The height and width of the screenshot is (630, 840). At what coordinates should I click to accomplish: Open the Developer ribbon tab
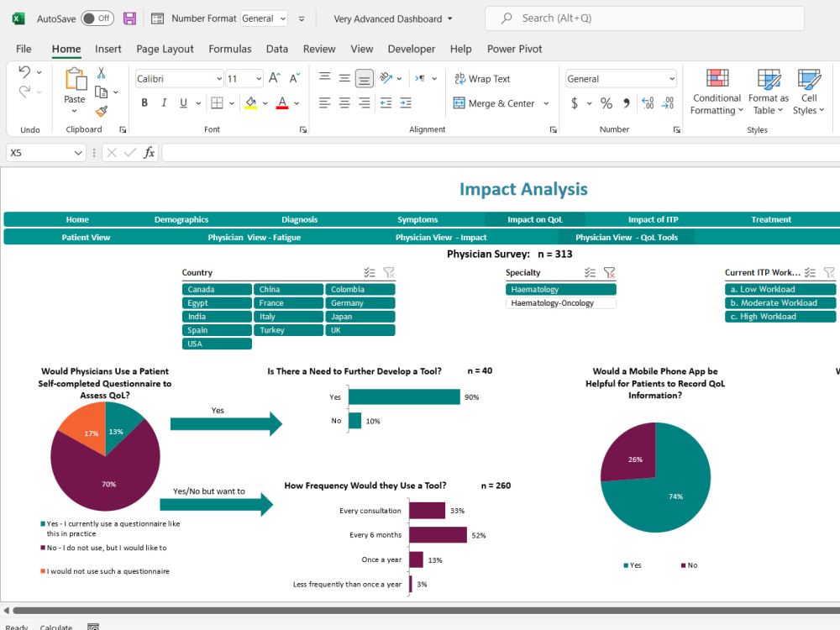(412, 49)
